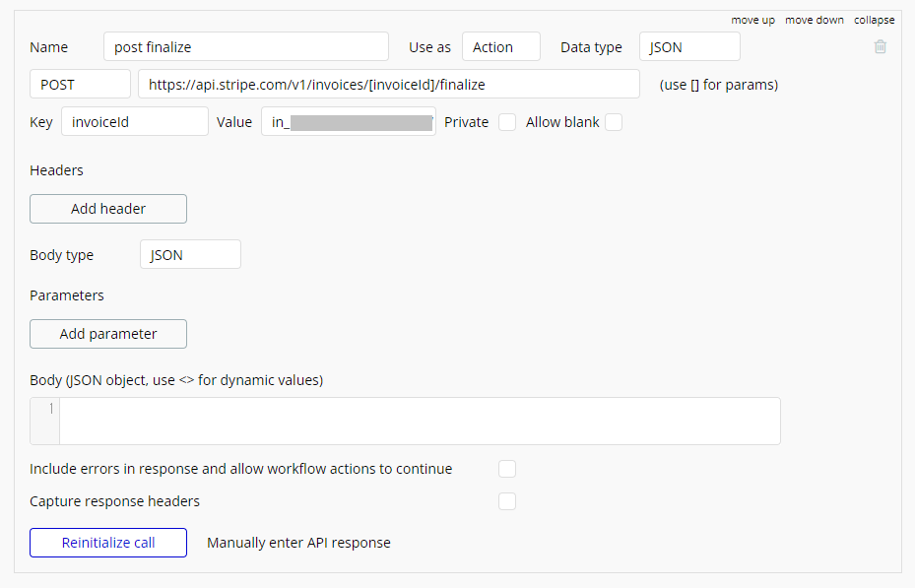Screen dimensions: 915x588
Task: Click the Add header button
Action: (x=108, y=209)
